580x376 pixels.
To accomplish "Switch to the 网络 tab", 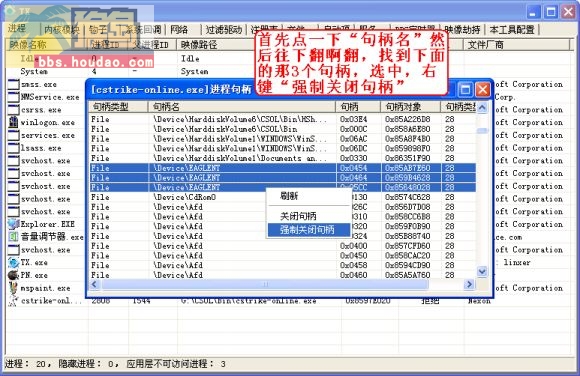I will click(x=179, y=30).
